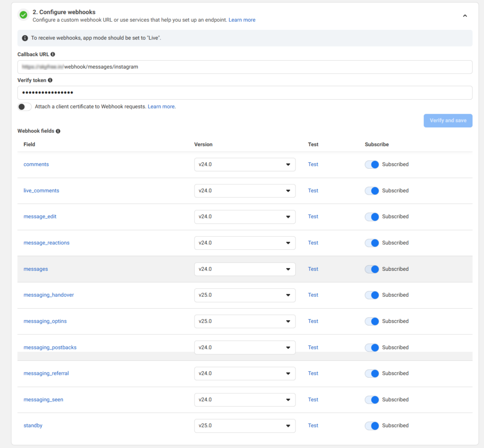The height and width of the screenshot is (448, 484).
Task: Toggle client certificate attachment switch
Action: (24, 107)
